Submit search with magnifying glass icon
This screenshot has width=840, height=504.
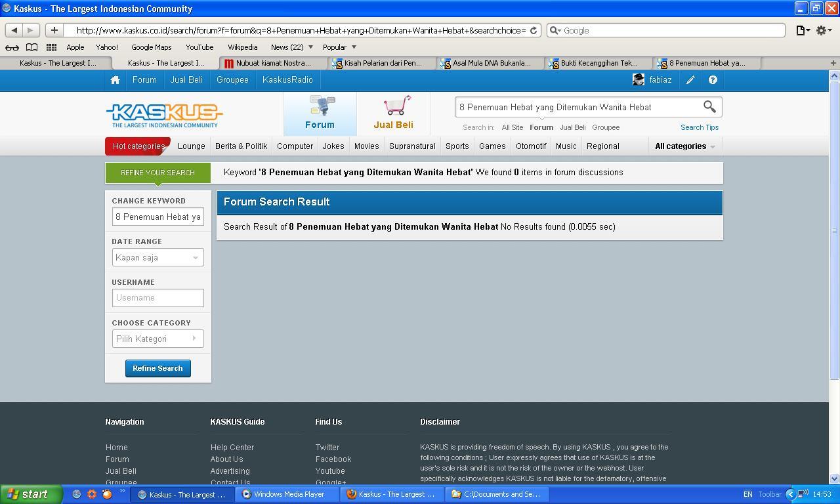click(709, 106)
